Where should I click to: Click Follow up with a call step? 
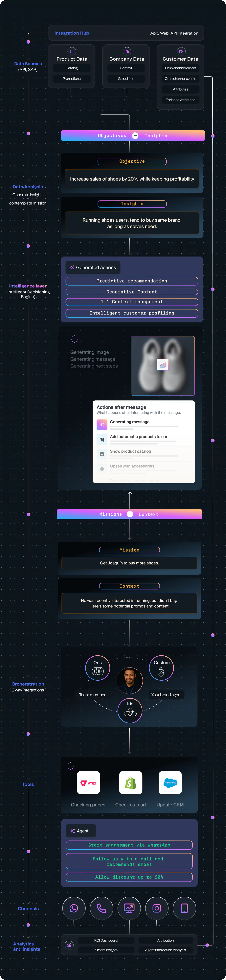coord(129,861)
